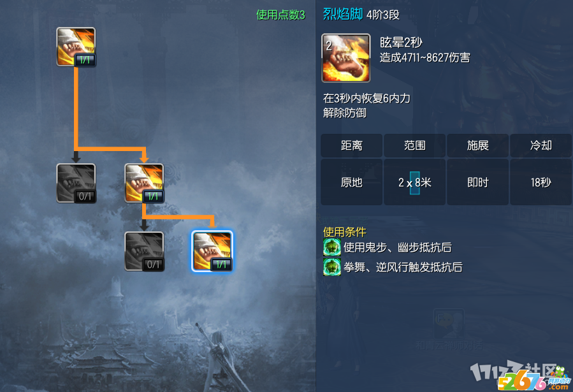Click the 距离 column header

(x=352, y=145)
